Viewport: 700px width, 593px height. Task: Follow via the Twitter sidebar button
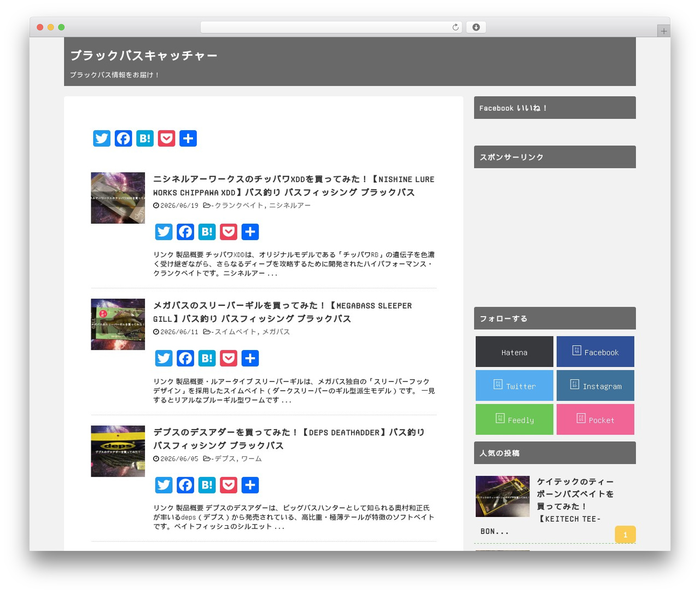pos(515,386)
